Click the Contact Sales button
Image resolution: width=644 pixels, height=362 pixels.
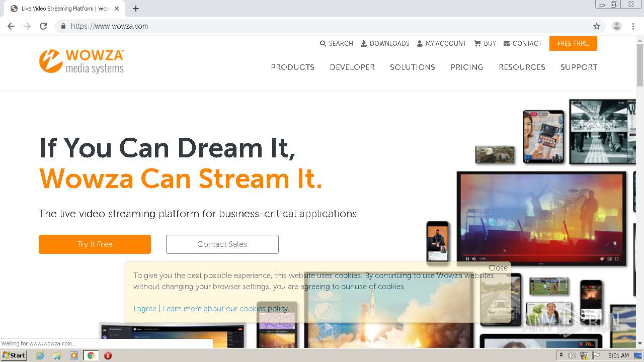click(222, 244)
